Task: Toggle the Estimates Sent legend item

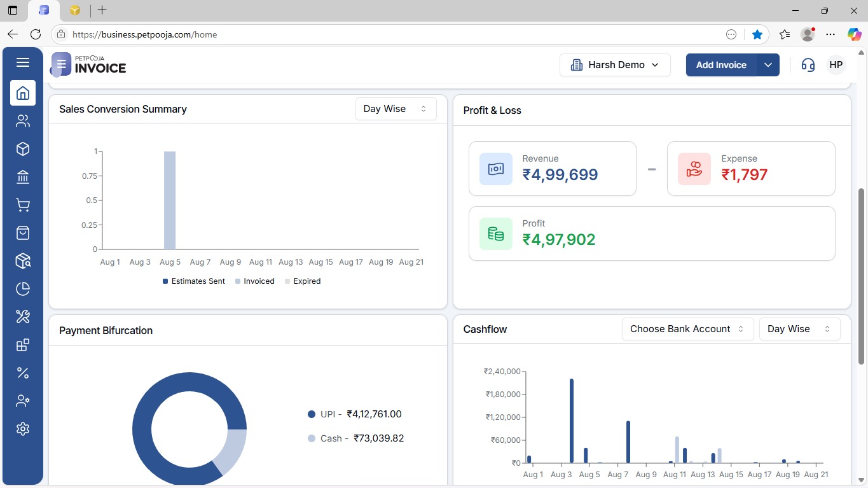Action: [x=193, y=281]
